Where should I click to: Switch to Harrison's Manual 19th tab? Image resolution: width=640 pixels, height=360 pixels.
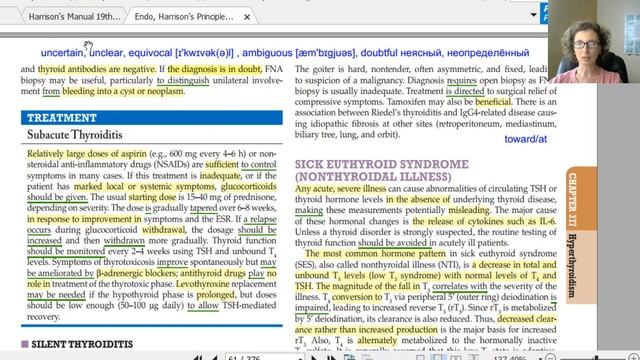pyautogui.click(x=74, y=17)
